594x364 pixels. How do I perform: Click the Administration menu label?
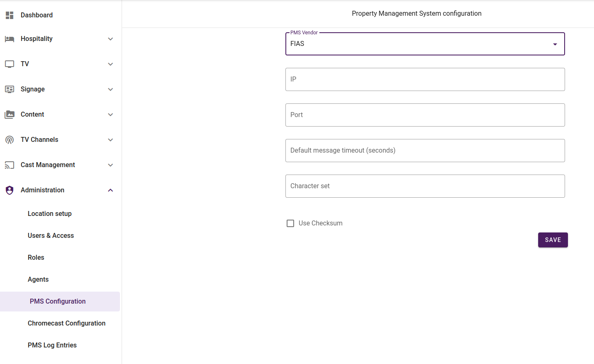[43, 190]
